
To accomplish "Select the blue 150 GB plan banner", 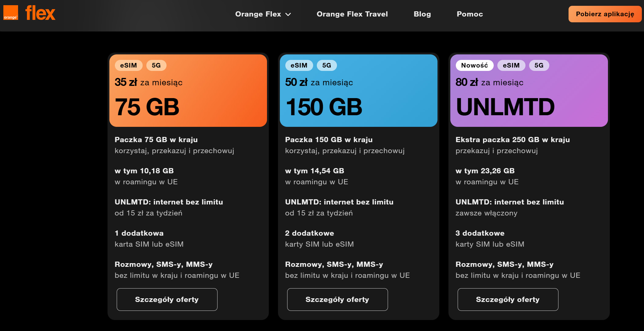I will pos(358,90).
